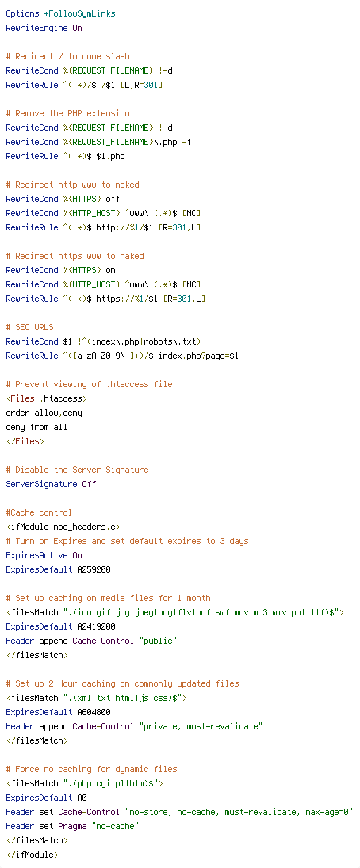Click the filesMatch line listing ico|gif|jpg media types
This screenshot has height=868, width=360.
coord(175,613)
